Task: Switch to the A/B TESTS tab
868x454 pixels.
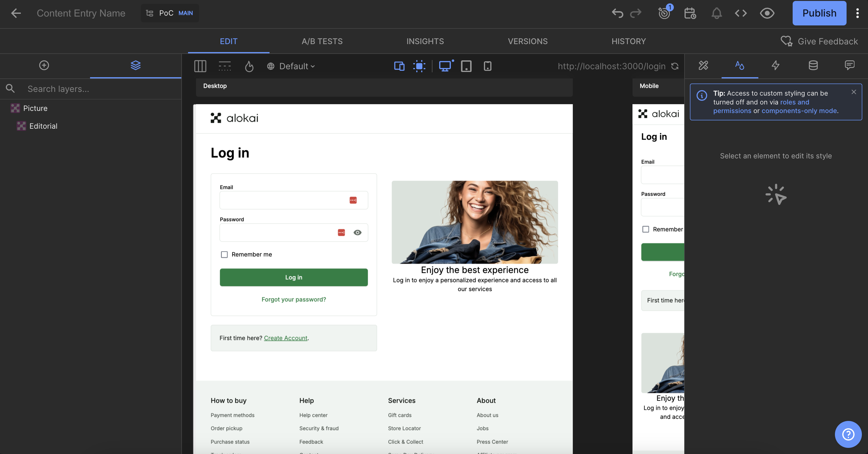Action: pos(322,41)
